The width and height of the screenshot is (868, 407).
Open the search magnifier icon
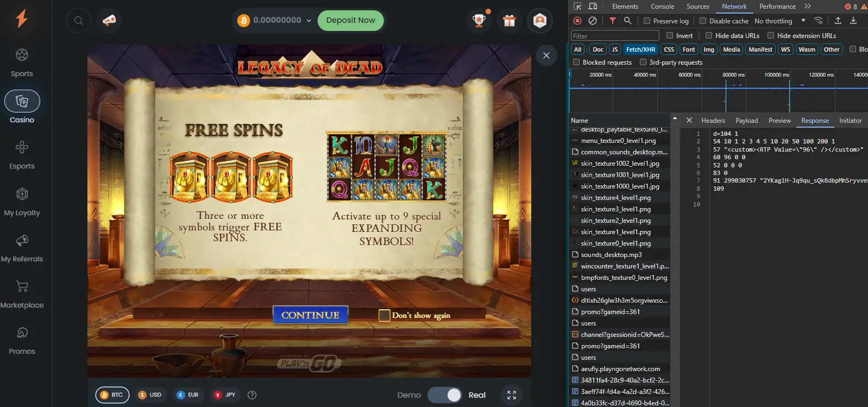click(x=79, y=21)
